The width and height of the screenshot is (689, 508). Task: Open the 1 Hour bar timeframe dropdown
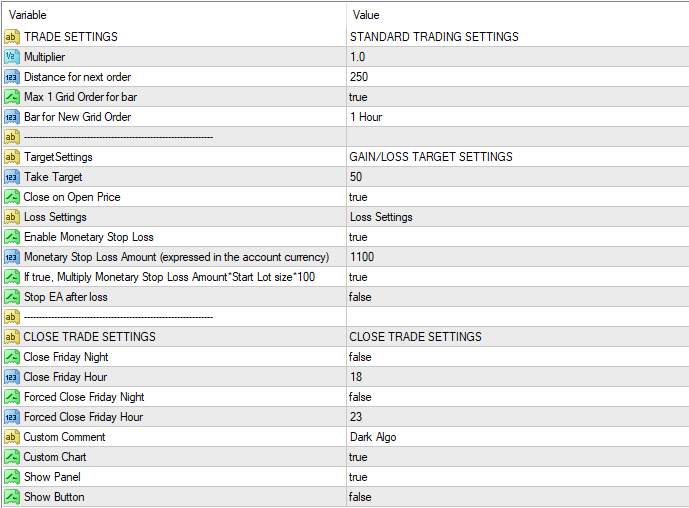point(366,117)
